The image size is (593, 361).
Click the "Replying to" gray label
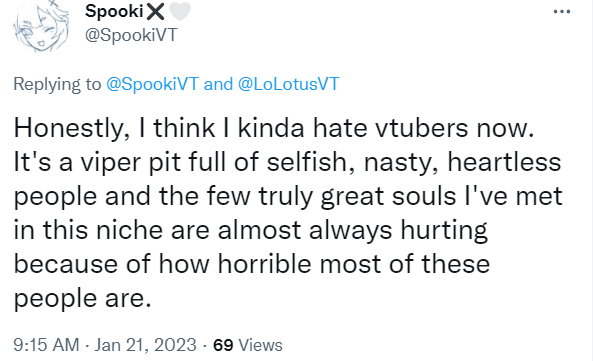pyautogui.click(x=57, y=84)
